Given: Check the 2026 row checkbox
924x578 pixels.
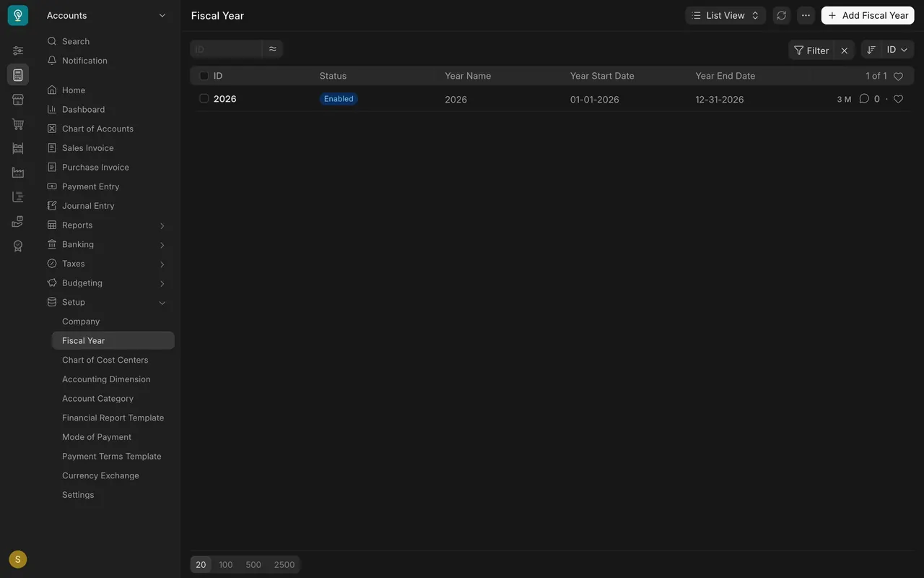Looking at the screenshot, I should point(204,99).
